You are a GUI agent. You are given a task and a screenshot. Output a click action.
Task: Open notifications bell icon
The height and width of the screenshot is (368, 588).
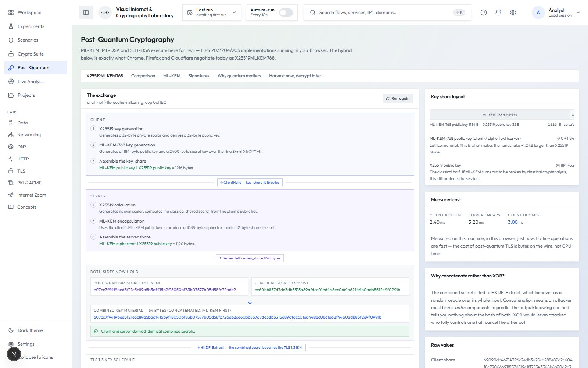(x=498, y=13)
